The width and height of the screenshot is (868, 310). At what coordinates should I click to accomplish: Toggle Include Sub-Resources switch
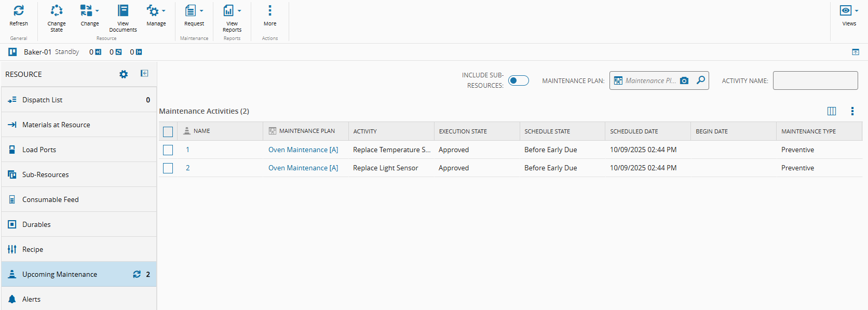tap(518, 80)
